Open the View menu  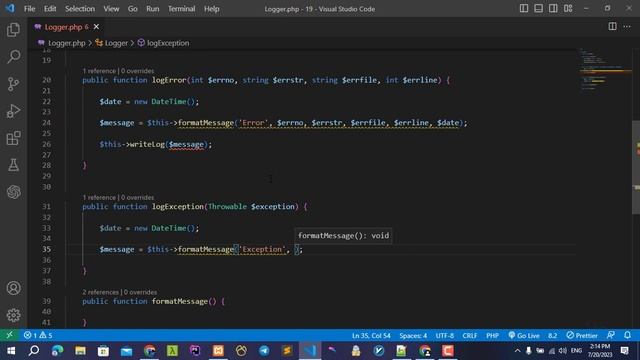click(111, 9)
